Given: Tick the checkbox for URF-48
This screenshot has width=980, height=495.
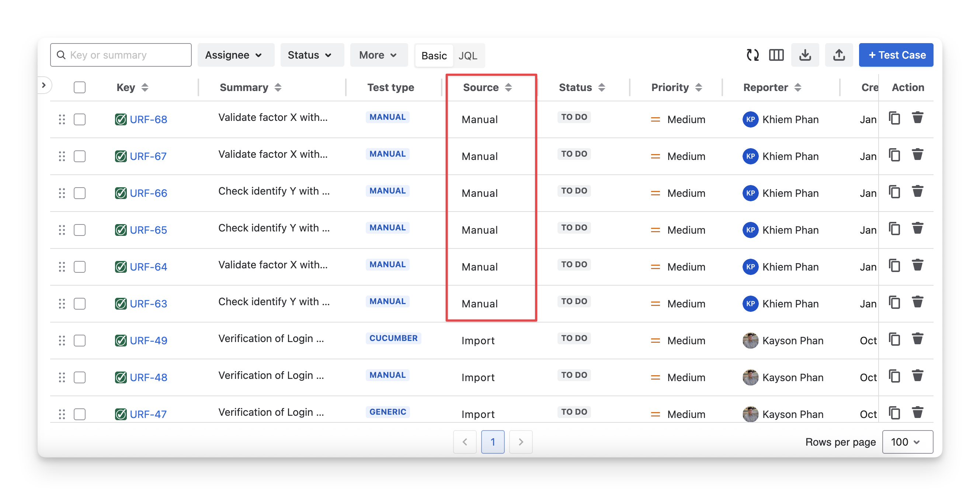Looking at the screenshot, I should [x=80, y=377].
